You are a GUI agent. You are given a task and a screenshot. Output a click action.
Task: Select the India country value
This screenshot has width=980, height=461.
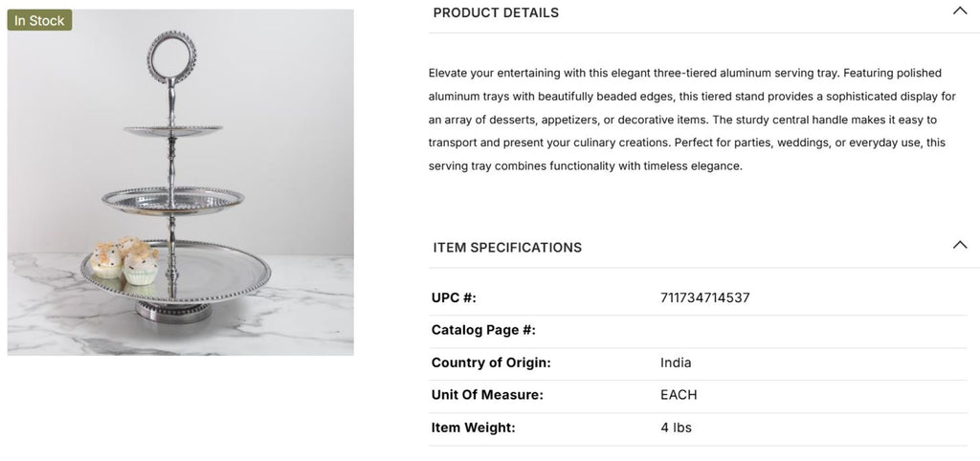click(x=676, y=362)
